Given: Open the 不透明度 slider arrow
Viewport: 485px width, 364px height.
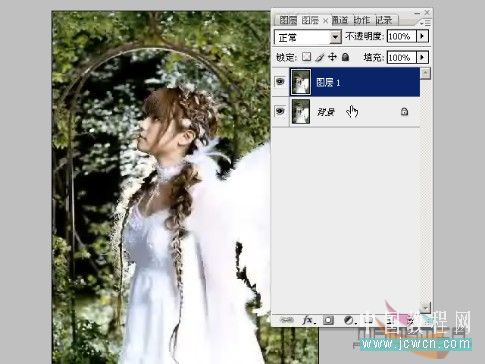Looking at the screenshot, I should tap(422, 36).
